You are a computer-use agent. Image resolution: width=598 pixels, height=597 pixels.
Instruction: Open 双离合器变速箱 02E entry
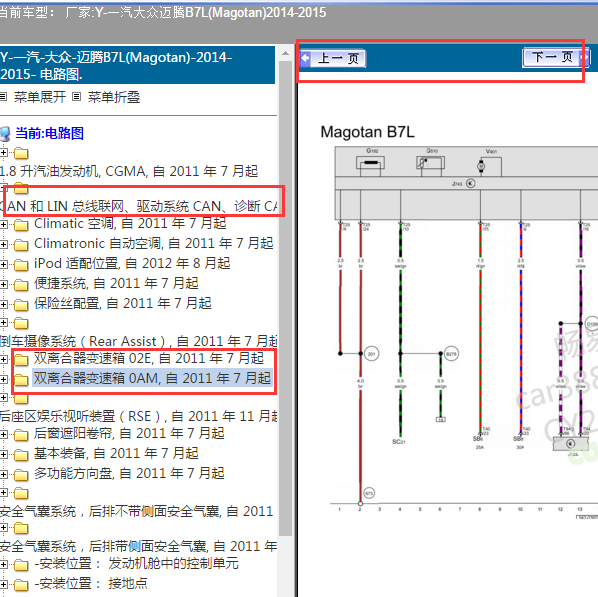coord(149,358)
